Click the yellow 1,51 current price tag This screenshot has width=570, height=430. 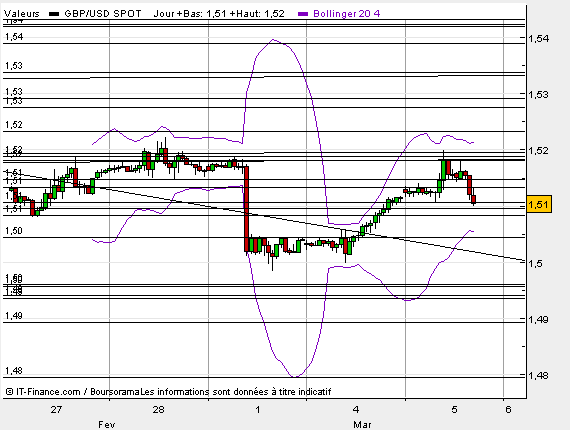pos(539,204)
